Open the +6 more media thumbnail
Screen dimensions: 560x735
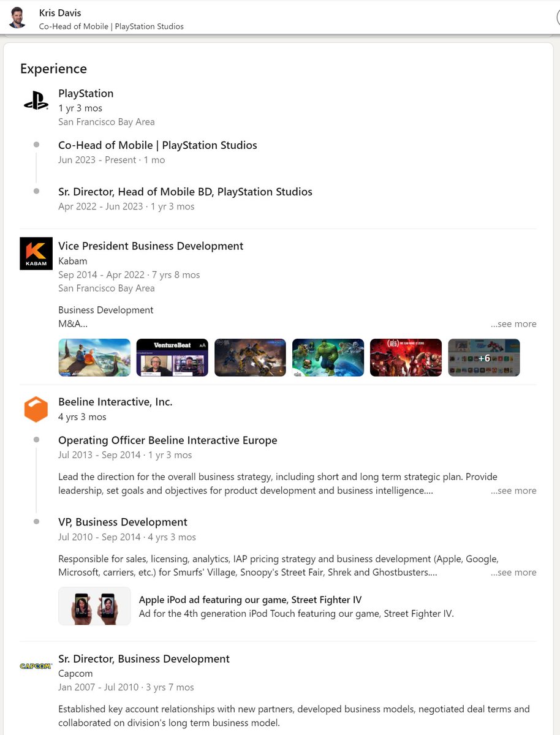(x=484, y=358)
